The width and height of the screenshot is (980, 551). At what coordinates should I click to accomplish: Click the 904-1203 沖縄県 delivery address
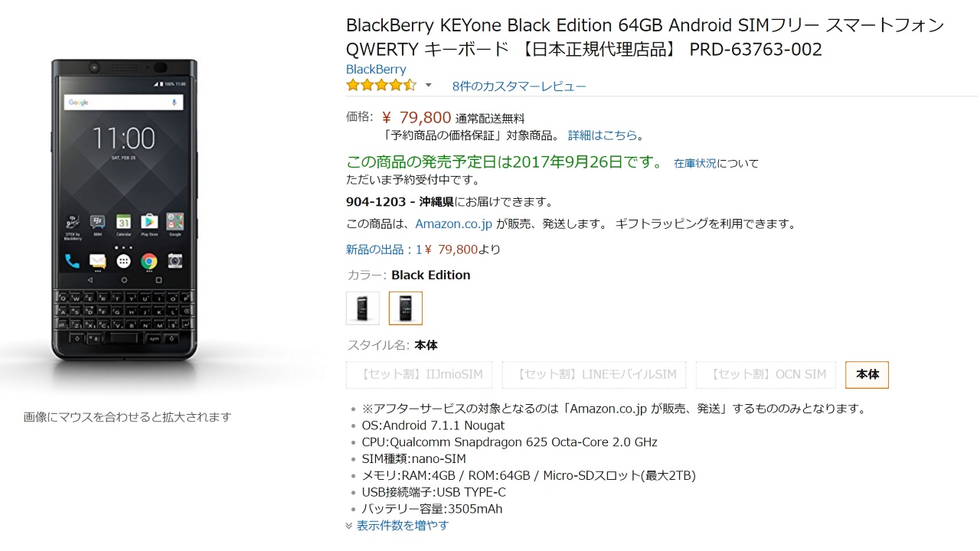pyautogui.click(x=400, y=202)
